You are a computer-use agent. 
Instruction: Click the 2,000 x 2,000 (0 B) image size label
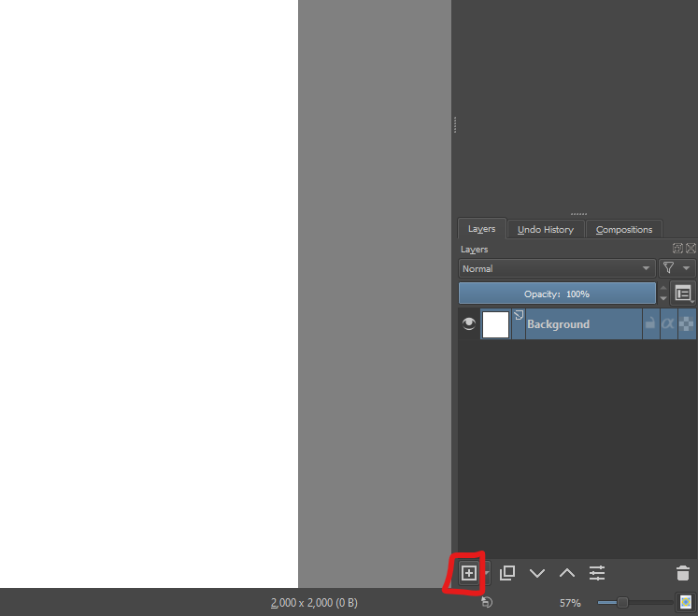pyautogui.click(x=314, y=603)
